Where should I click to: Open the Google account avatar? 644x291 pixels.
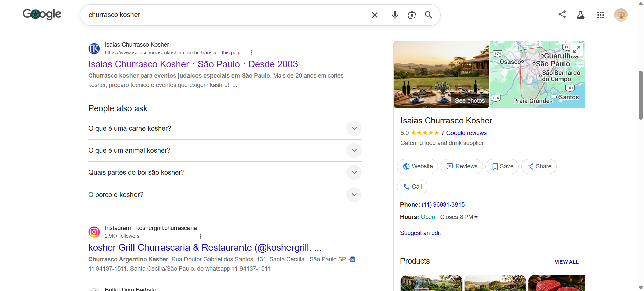(x=621, y=15)
